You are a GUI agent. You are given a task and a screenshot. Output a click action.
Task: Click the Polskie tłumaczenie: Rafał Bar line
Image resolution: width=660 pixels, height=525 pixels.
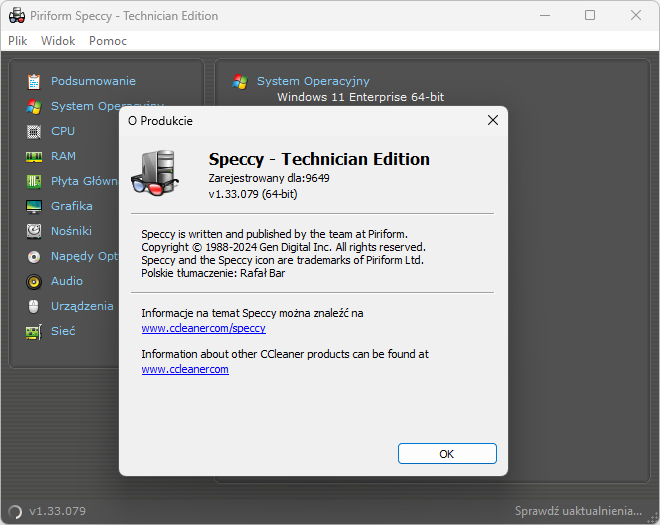point(213,273)
